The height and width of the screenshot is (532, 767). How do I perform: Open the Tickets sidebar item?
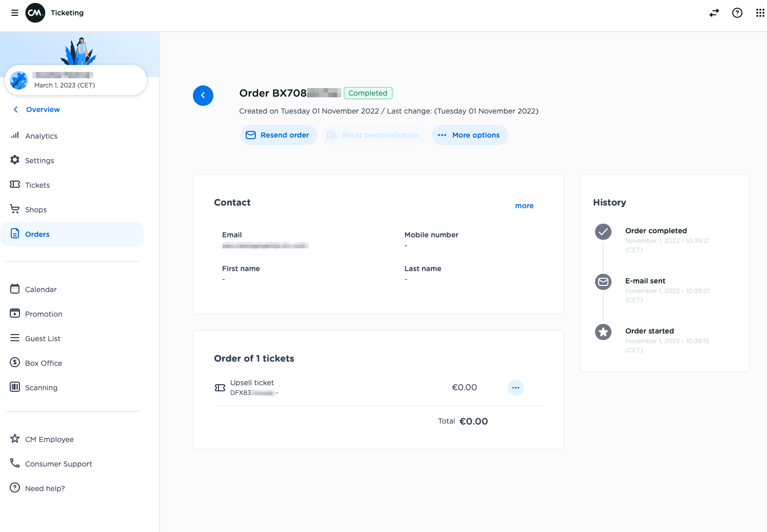37,185
